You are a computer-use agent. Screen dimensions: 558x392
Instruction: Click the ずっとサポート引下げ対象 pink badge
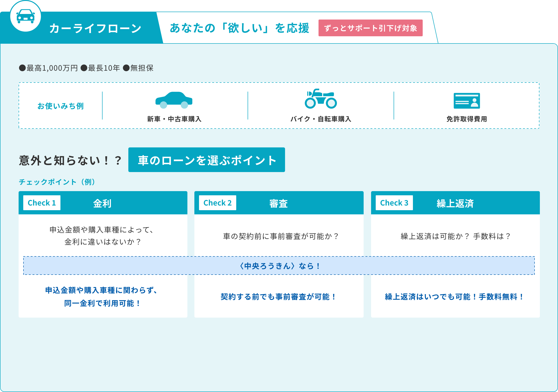pos(370,28)
